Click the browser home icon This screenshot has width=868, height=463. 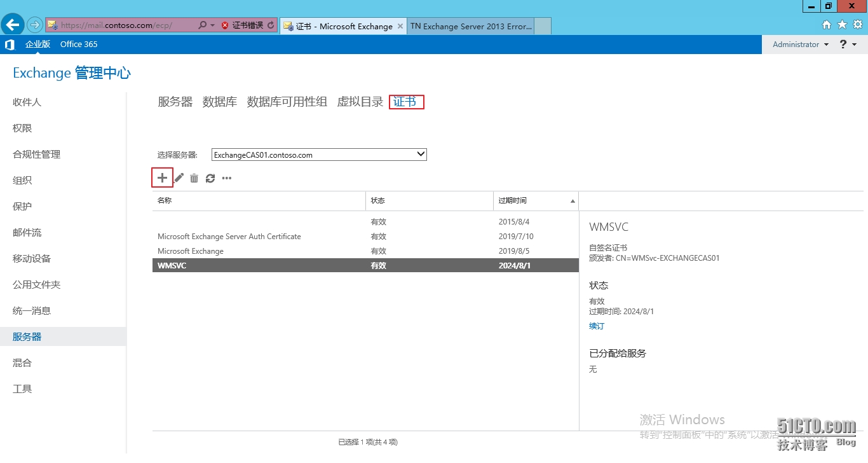827,24
